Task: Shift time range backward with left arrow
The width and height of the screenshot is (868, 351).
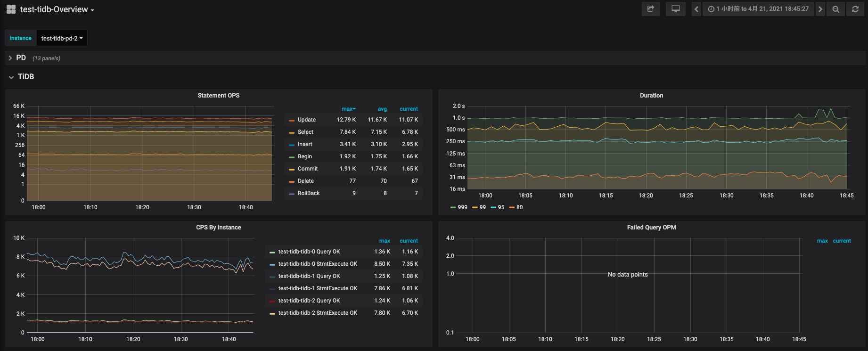Action: coord(696,9)
